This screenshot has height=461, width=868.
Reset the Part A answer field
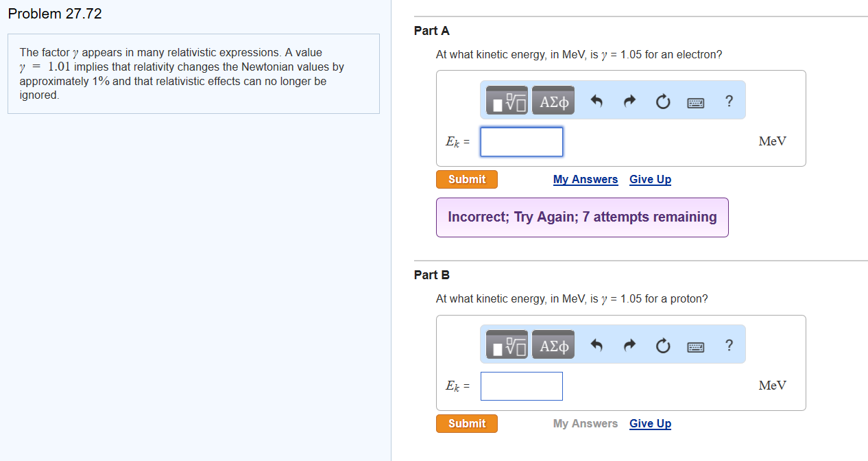[662, 100]
